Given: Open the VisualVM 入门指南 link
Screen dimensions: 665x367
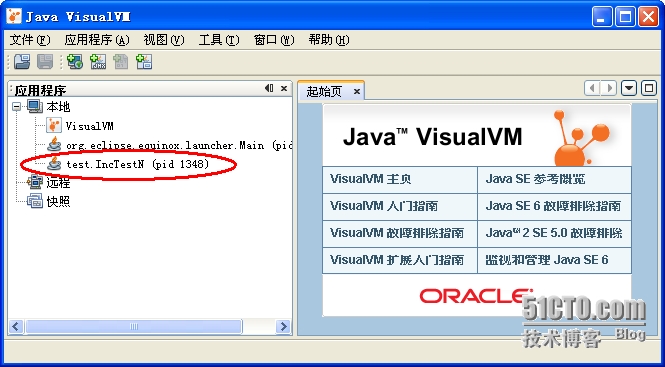Looking at the screenshot, I should [384, 206].
